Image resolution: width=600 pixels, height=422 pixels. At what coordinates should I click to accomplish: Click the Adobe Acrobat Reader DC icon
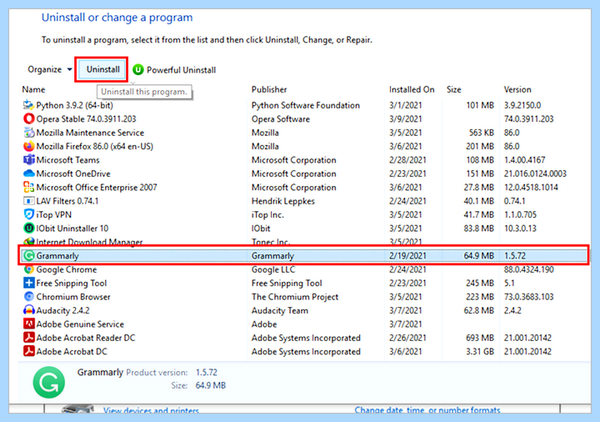pyautogui.click(x=29, y=337)
